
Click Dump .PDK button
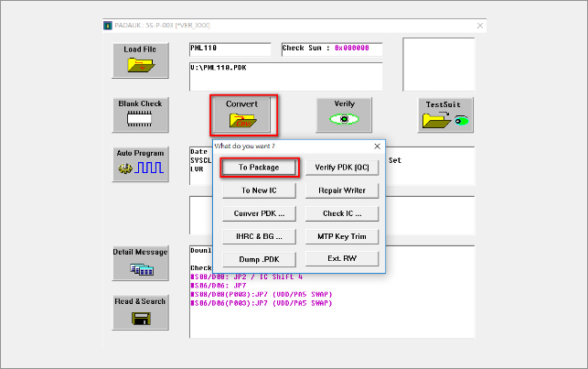(259, 259)
